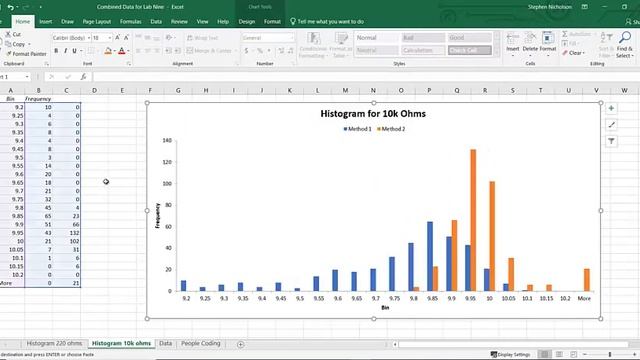Viewport: 640px width, 360px height.
Task: Apply the Calculation cell style
Action: point(423,50)
